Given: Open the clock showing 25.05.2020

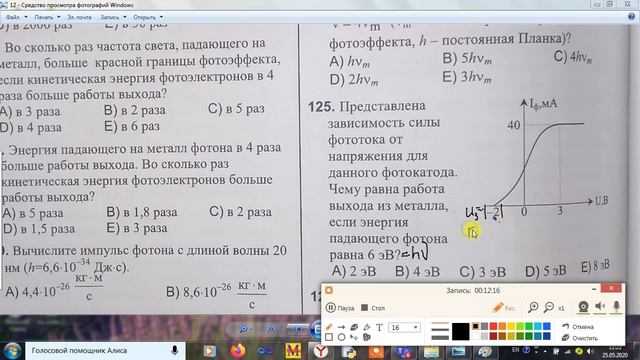Looking at the screenshot, I should [615, 351].
